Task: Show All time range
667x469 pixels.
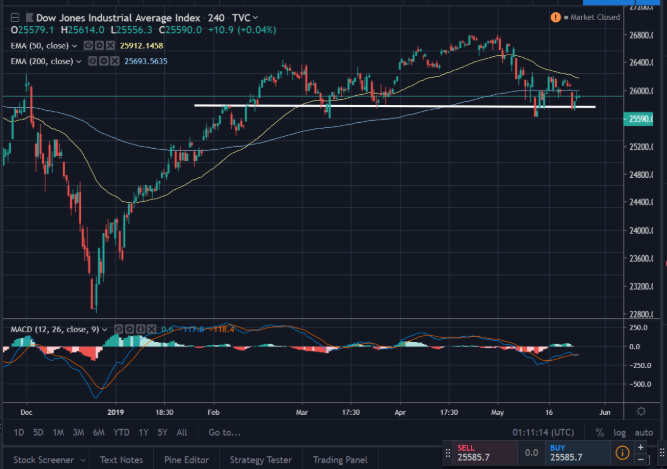Action: [182, 432]
